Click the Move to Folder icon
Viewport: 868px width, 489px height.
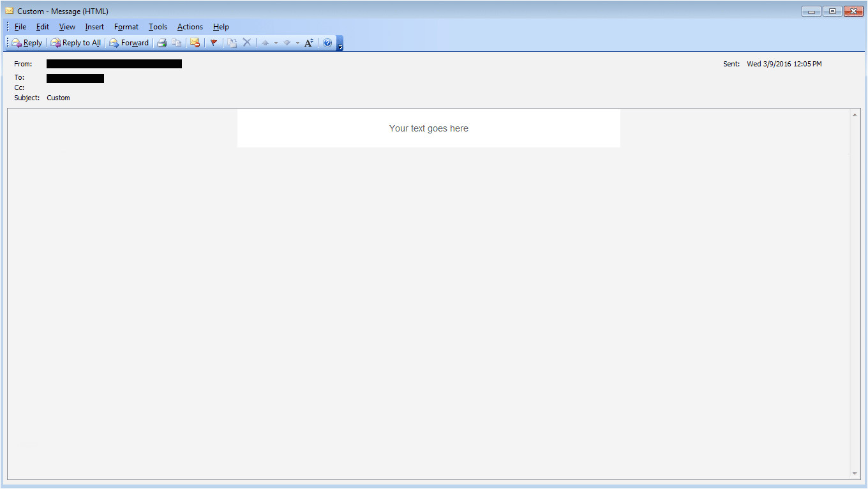tap(232, 43)
